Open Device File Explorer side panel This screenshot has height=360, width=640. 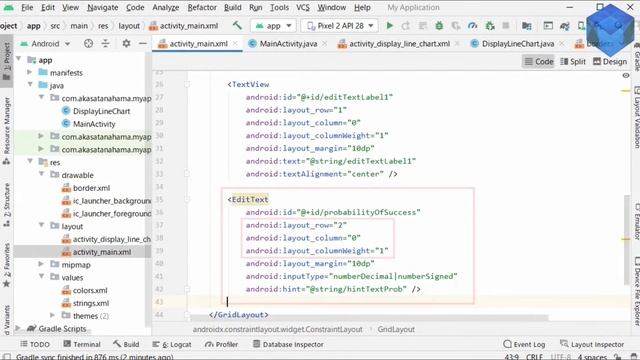[x=636, y=291]
